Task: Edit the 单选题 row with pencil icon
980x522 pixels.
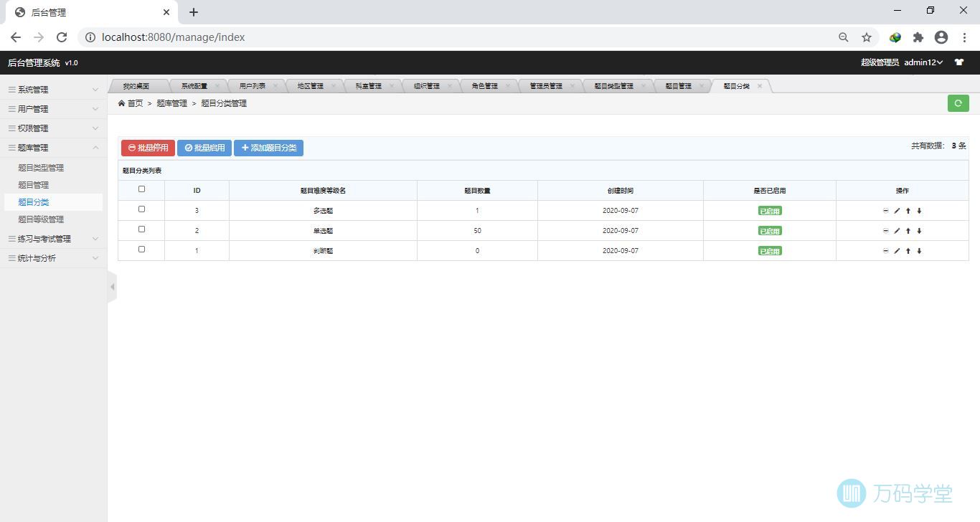Action: 897,231
